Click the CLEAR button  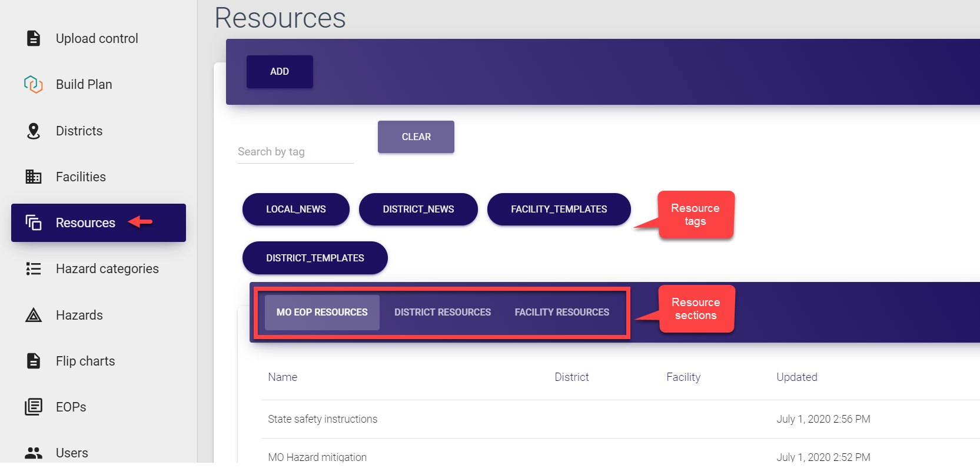pyautogui.click(x=416, y=137)
